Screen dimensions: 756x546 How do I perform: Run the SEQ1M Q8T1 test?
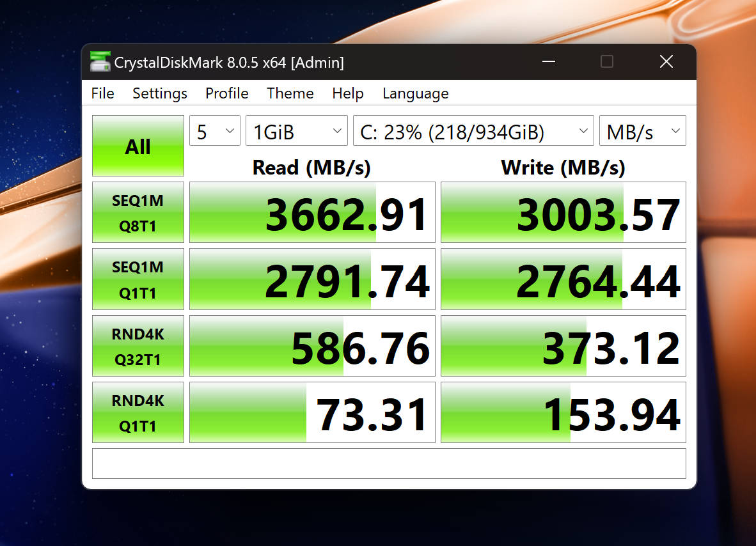pyautogui.click(x=138, y=212)
